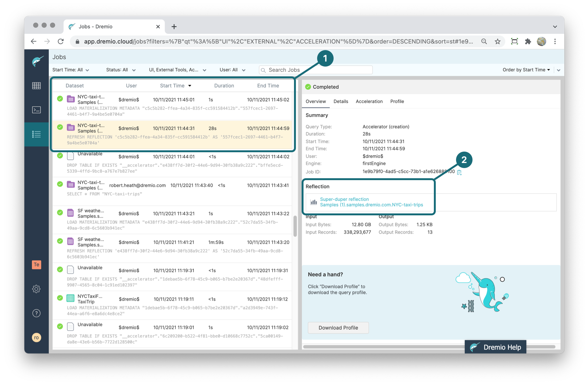
Task: Open the browser extensions puzzle icon
Action: tap(528, 42)
